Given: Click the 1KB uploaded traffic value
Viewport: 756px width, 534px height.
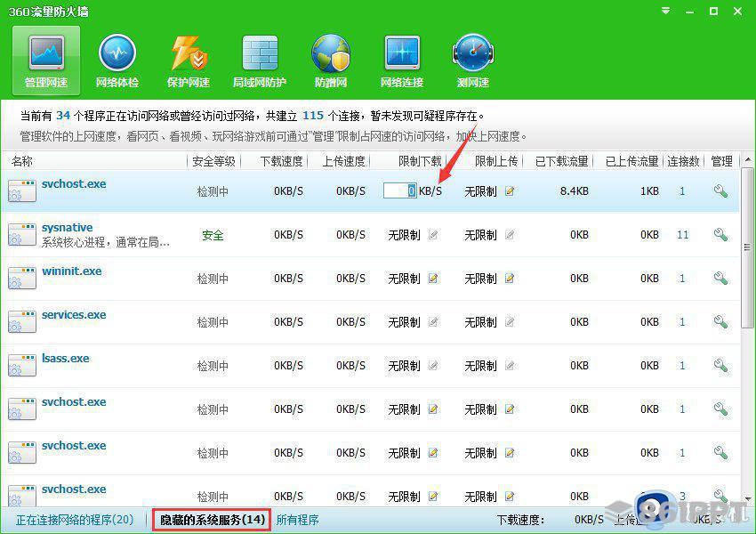Looking at the screenshot, I should pos(649,191).
